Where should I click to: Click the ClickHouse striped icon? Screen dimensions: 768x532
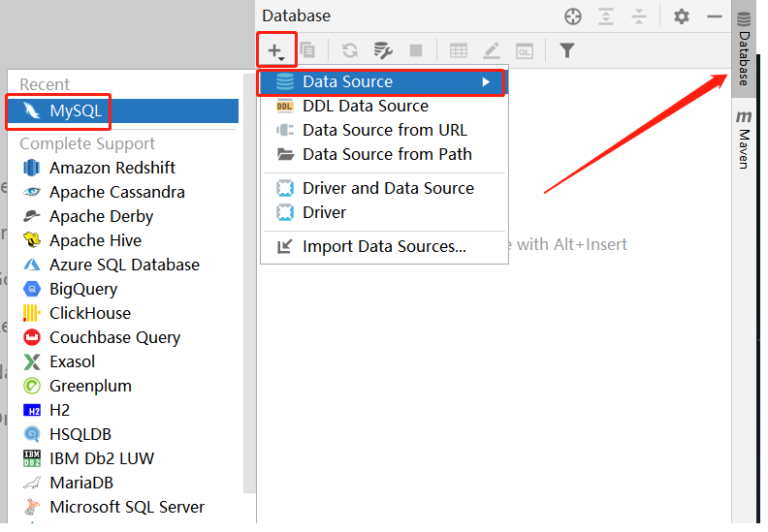click(32, 313)
